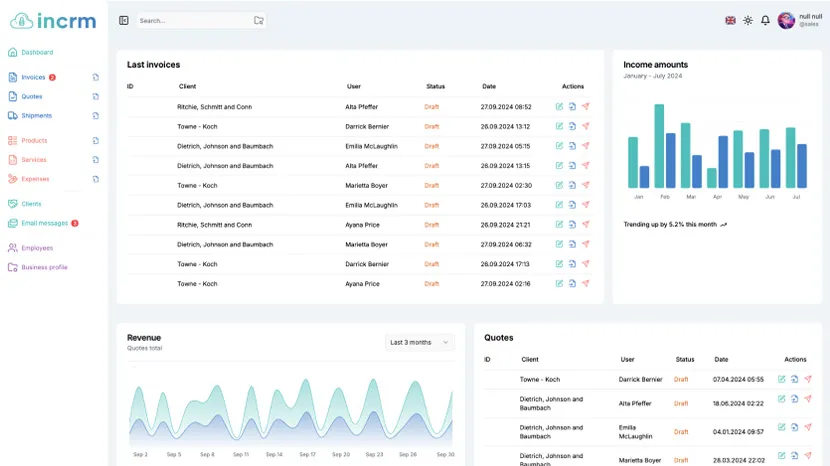Click the add icon next to Products
The height and width of the screenshot is (466, 830).
(96, 141)
